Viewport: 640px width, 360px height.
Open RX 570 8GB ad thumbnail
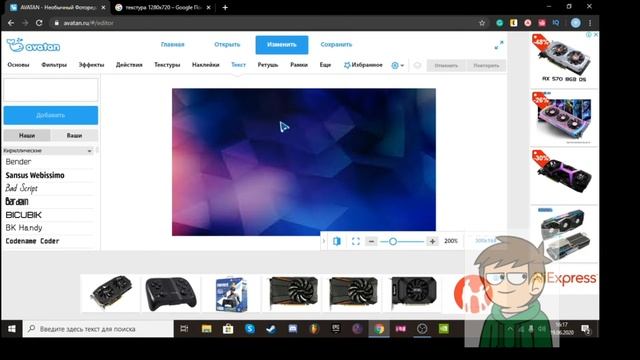[564, 60]
